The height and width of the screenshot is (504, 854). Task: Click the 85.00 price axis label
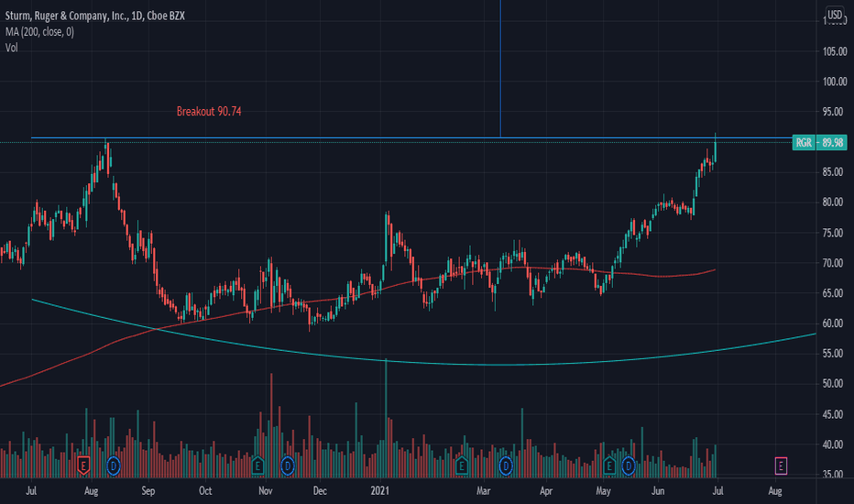tap(835, 172)
